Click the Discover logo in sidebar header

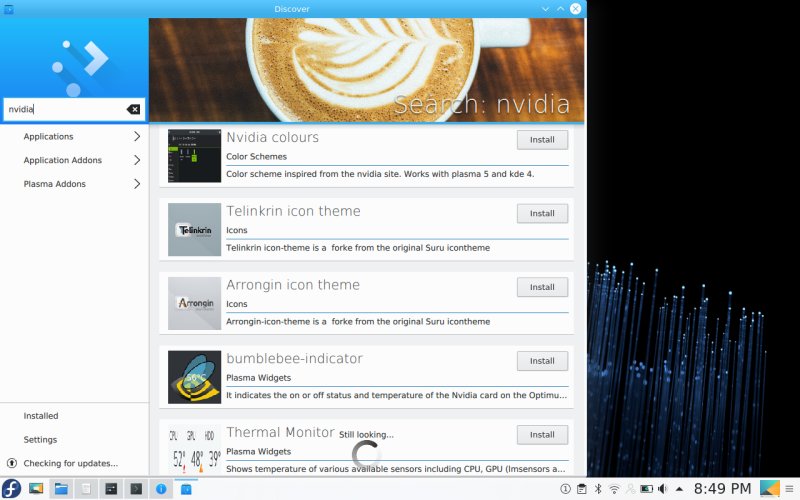81,68
